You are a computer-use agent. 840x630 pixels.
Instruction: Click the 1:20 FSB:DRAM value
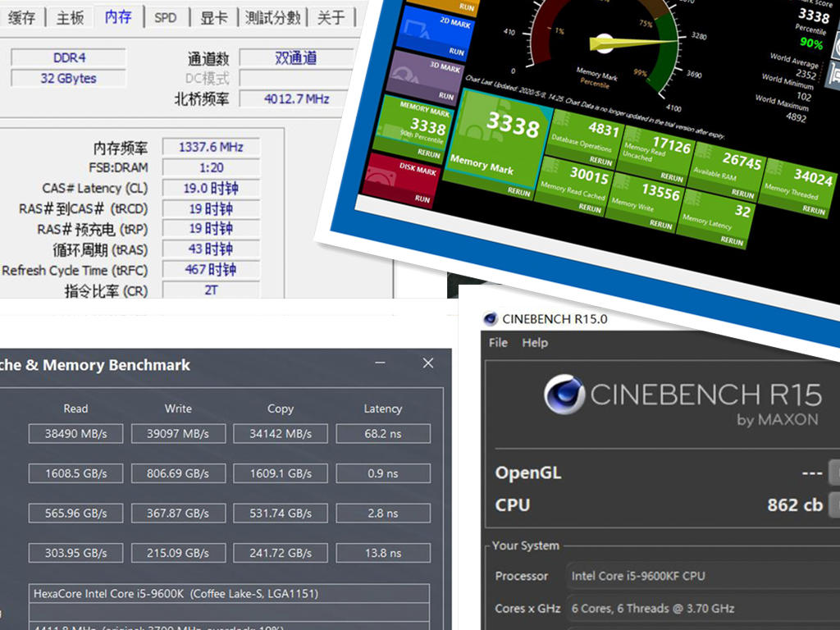[x=211, y=167]
